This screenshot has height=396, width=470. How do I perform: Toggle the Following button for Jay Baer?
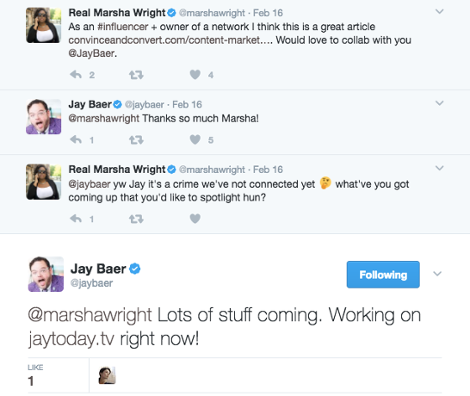383,274
